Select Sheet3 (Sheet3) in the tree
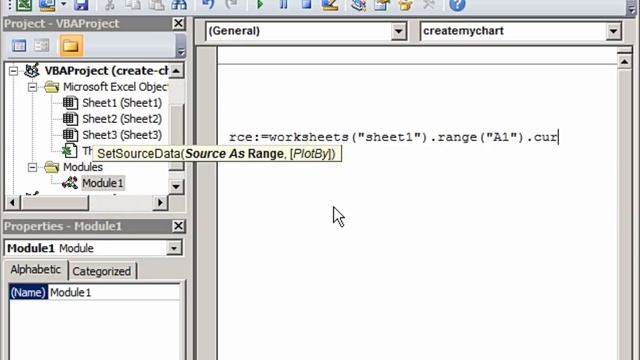 pyautogui.click(x=122, y=135)
